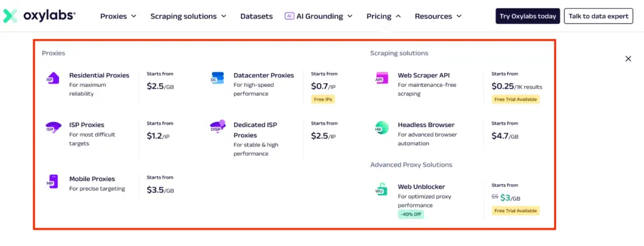Go to Datasets in the navigation

tap(257, 16)
